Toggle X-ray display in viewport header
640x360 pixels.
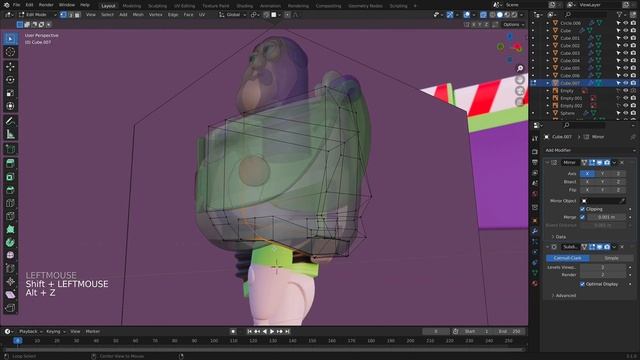483,15
